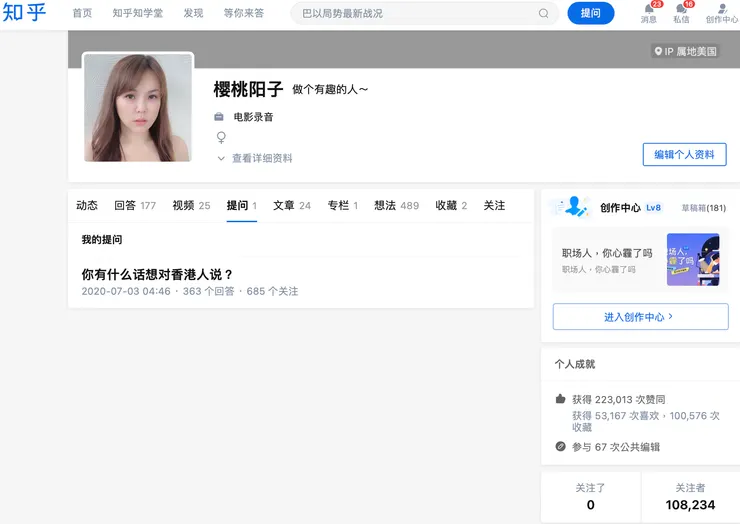Open 等你来答 in the top navigation

click(244, 13)
